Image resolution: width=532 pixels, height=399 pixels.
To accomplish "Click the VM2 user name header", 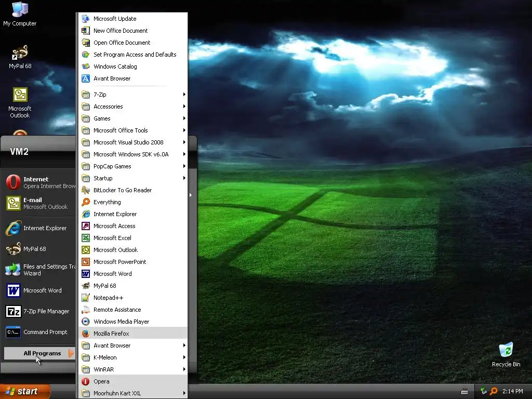I will tap(19, 151).
